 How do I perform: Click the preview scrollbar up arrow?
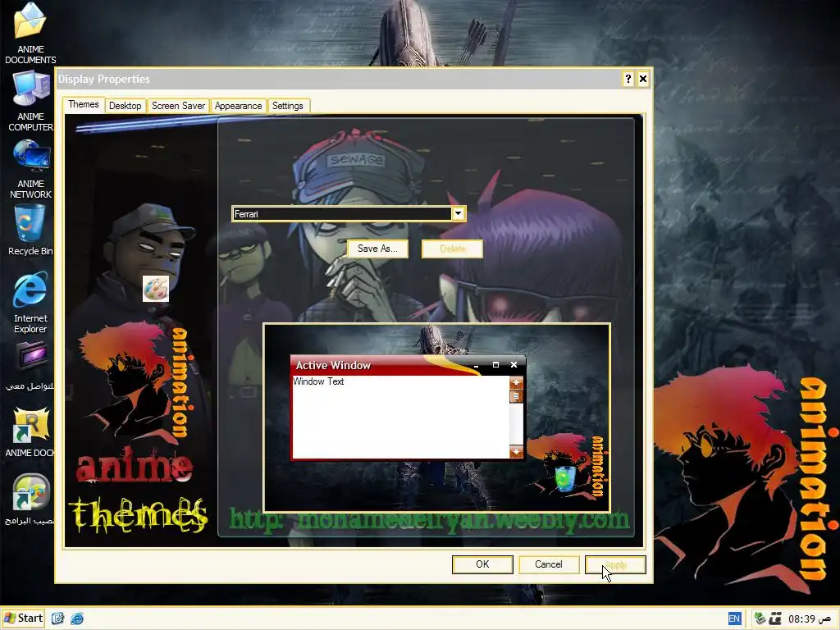[x=516, y=382]
